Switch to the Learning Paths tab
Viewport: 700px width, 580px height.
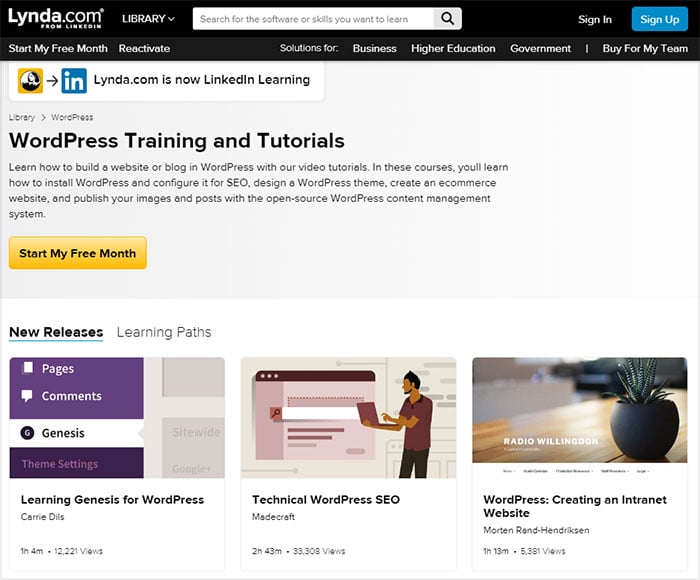(164, 332)
